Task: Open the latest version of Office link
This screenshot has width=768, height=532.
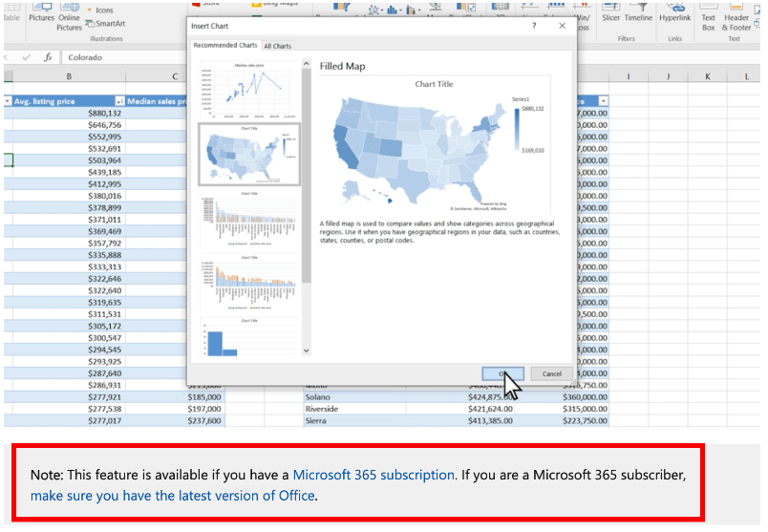Action: [x=172, y=496]
